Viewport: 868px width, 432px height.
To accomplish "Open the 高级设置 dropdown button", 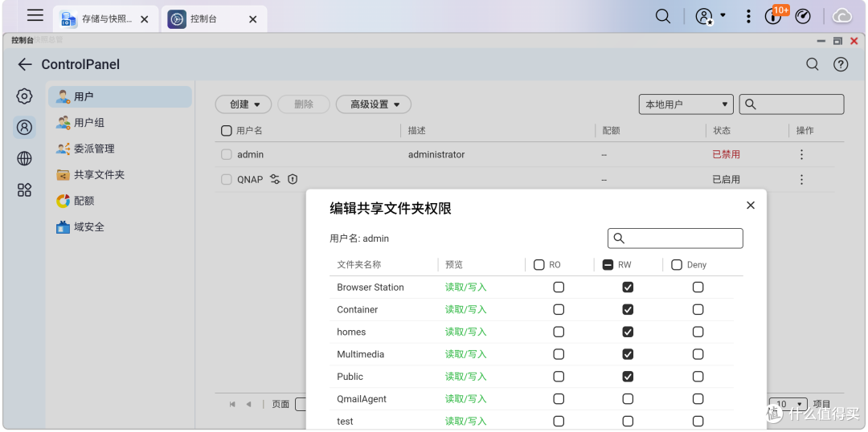I will click(373, 104).
